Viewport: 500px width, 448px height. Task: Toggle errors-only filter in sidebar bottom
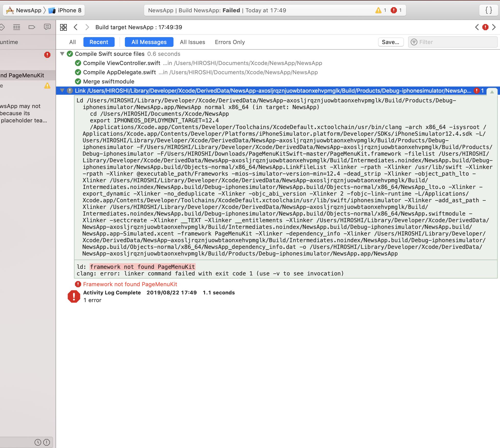pyautogui.click(x=47, y=442)
